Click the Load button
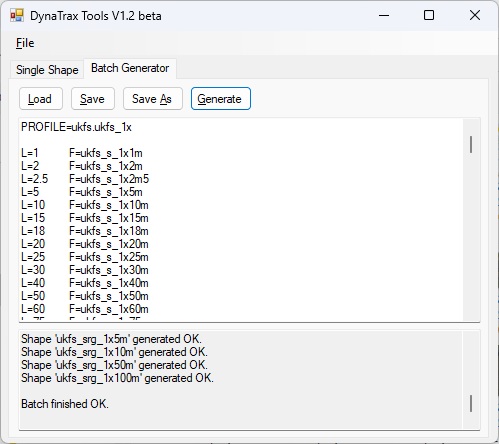499x444 pixels. pyautogui.click(x=41, y=99)
